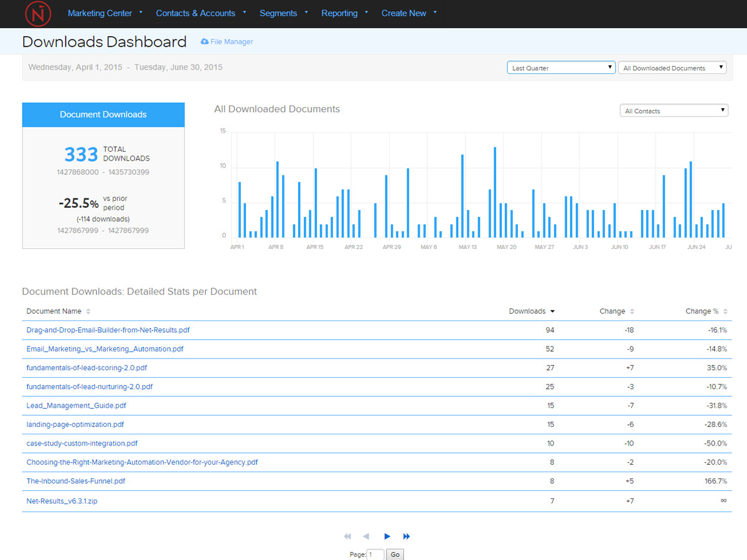Open landing-page-optimization.pdf link

(75, 424)
